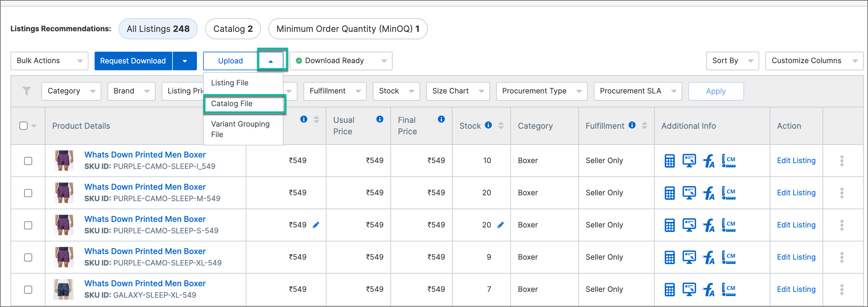
Task: Open the Bulk Actions dropdown
Action: (x=49, y=61)
